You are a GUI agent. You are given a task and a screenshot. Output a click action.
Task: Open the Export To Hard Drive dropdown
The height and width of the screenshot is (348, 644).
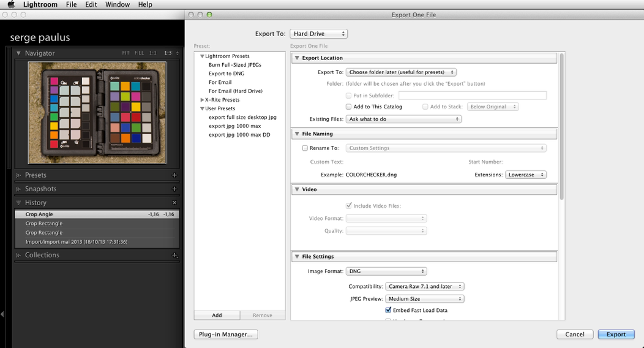click(x=318, y=34)
